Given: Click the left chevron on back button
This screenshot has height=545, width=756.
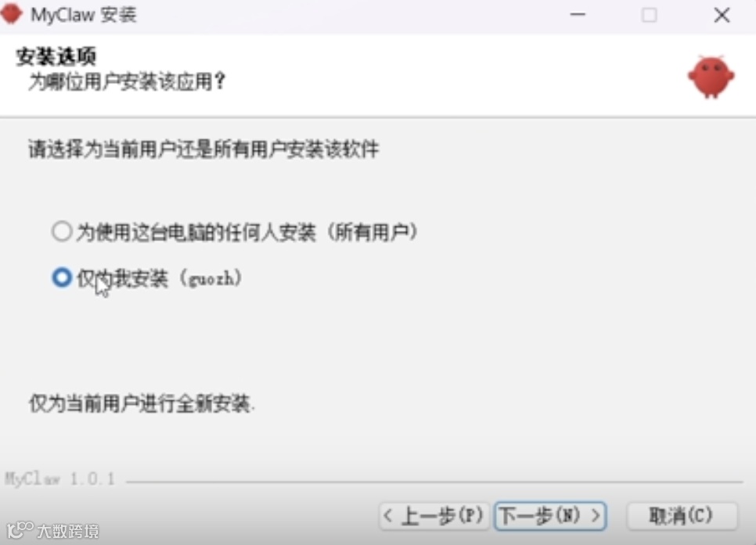Looking at the screenshot, I should (x=388, y=515).
